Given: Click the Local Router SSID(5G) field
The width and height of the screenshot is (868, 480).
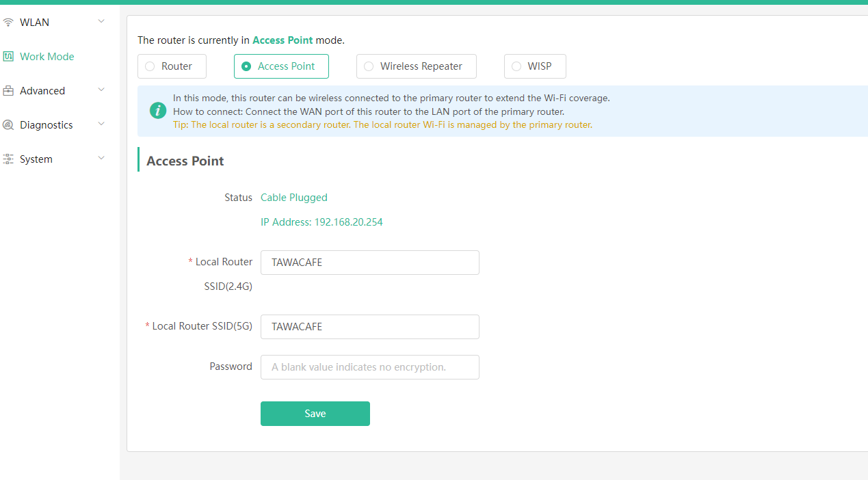Looking at the screenshot, I should (x=370, y=327).
